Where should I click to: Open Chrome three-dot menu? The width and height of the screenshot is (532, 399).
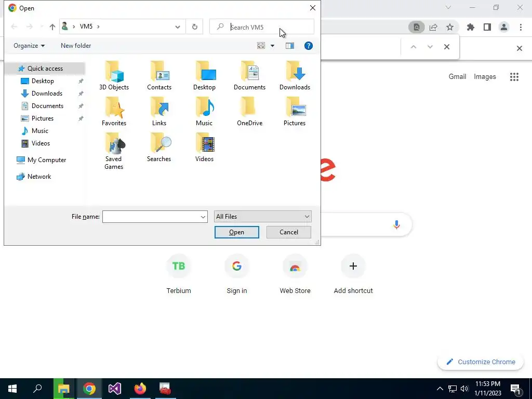(521, 27)
